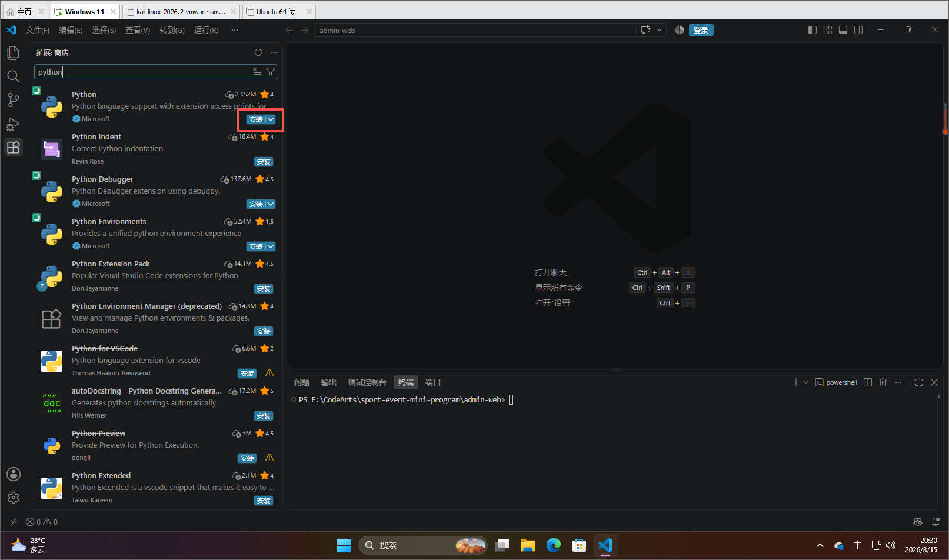Click the agent icon beside 登录
This screenshot has width=949, height=560.
680,30
